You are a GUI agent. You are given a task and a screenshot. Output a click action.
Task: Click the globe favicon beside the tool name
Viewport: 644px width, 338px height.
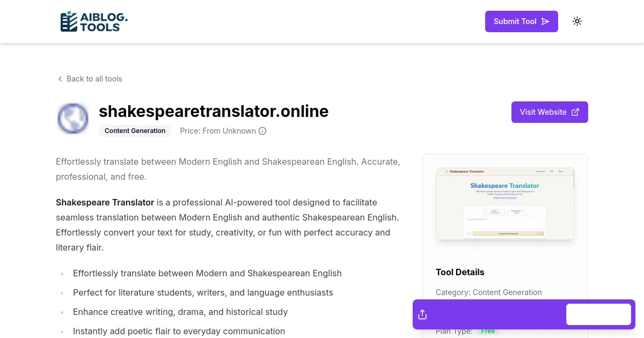pos(73,118)
